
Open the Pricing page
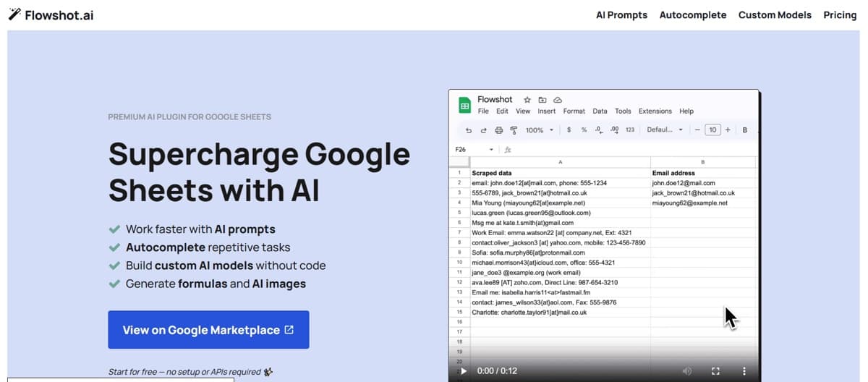(x=840, y=14)
